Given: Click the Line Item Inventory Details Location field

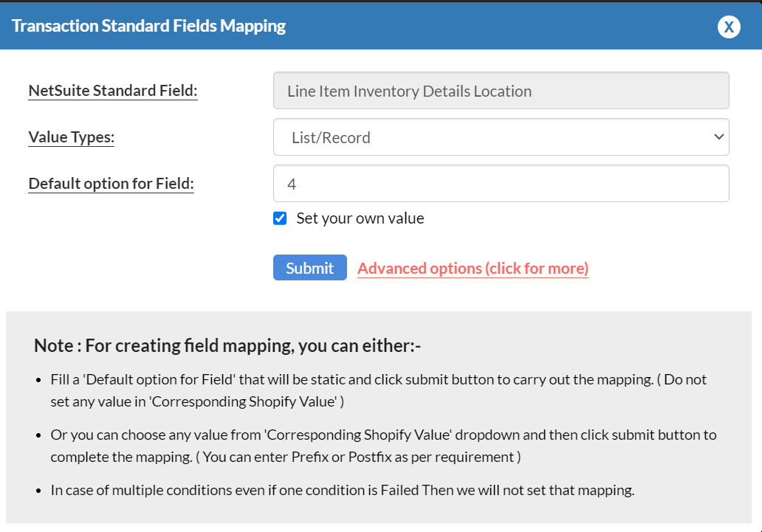Looking at the screenshot, I should point(501,90).
